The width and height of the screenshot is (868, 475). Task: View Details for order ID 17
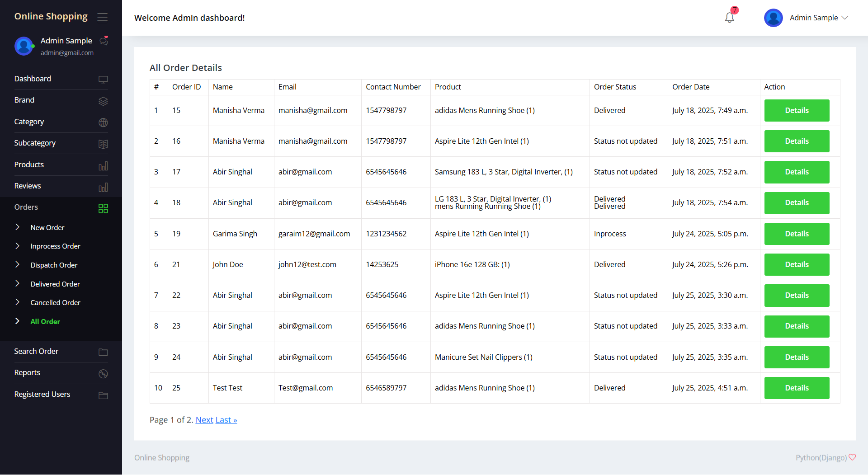(x=797, y=172)
